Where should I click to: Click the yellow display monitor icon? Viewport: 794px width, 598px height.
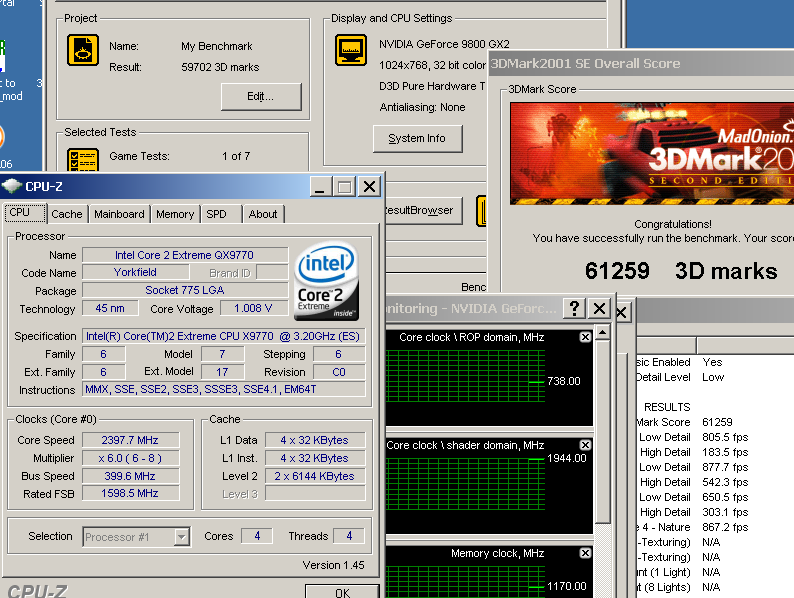pos(351,50)
